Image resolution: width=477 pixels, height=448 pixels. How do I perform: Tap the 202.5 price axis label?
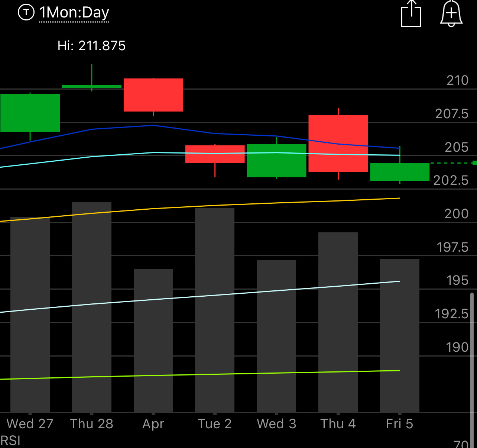451,180
